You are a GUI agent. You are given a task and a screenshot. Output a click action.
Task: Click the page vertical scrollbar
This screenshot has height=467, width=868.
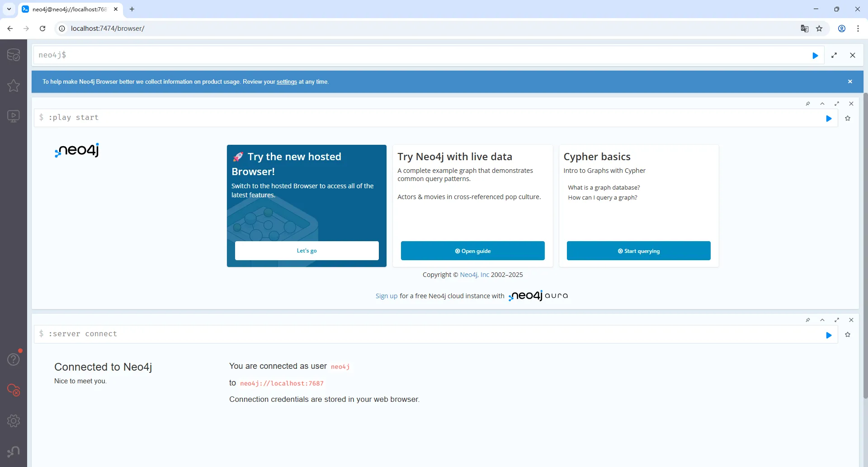[865, 244]
